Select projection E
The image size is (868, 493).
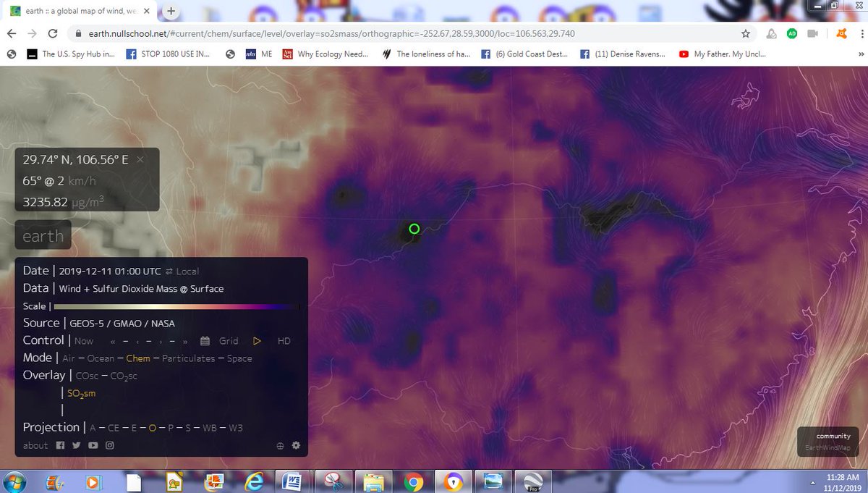(135, 428)
